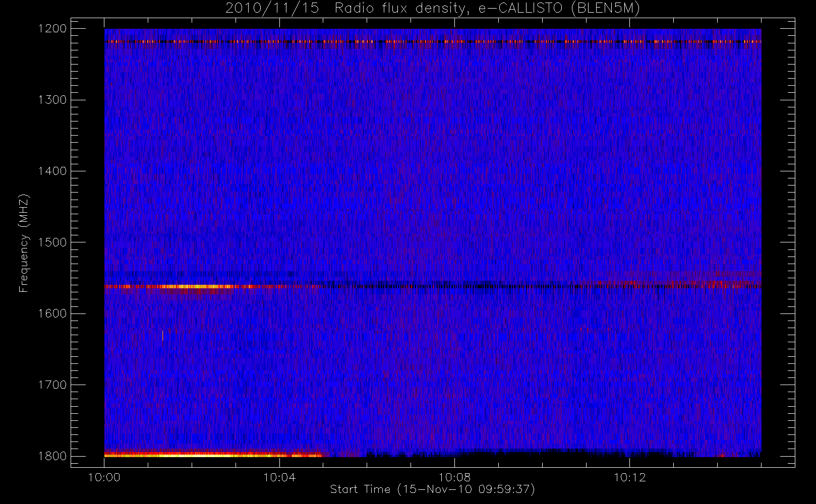Viewport: 816px width, 504px height.
Task: Click the 10:08 time tick label
Action: point(454,477)
